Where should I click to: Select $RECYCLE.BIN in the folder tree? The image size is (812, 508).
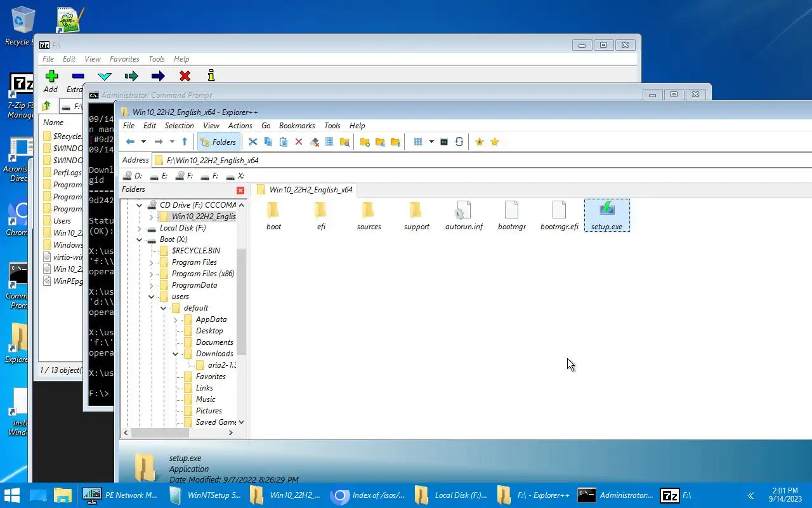195,251
